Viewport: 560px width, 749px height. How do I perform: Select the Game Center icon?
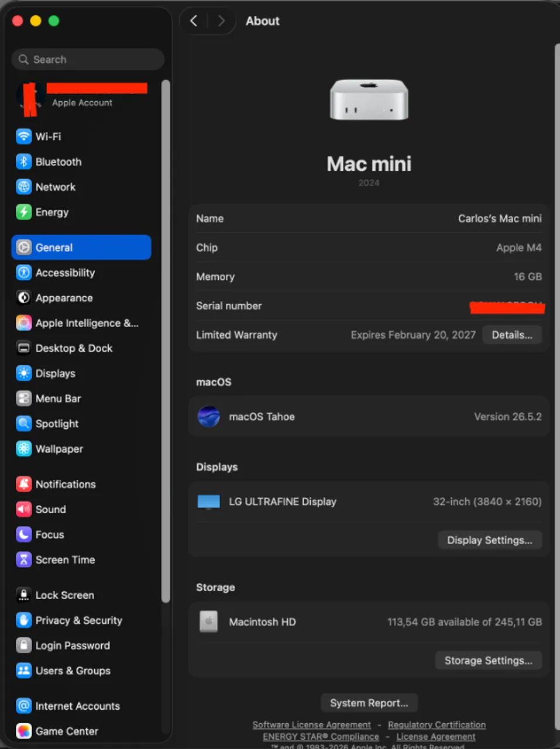[23, 731]
